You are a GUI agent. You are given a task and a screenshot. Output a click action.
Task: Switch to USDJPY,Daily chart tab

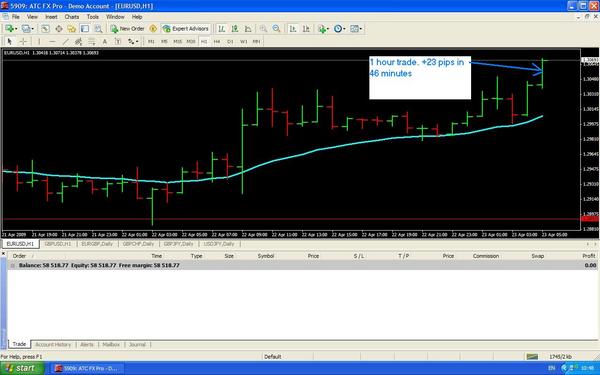[x=219, y=244]
